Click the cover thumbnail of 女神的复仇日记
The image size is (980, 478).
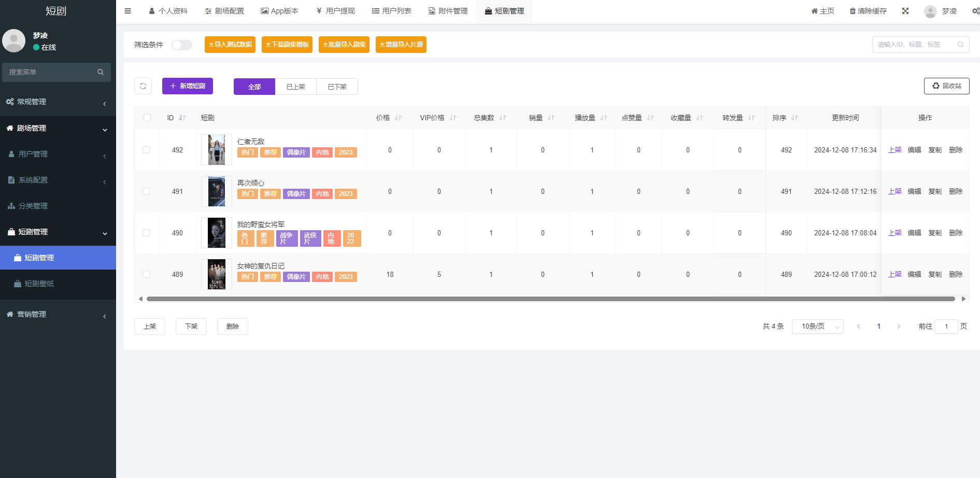pyautogui.click(x=216, y=274)
